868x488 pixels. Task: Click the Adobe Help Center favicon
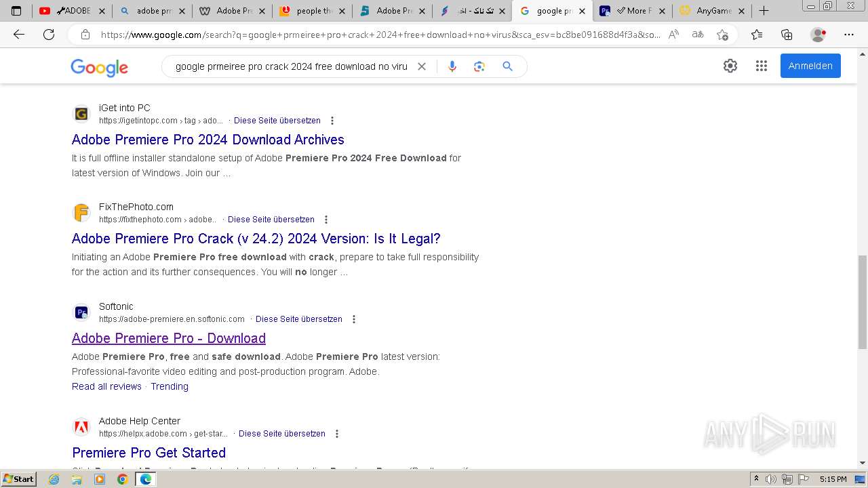[x=81, y=427]
